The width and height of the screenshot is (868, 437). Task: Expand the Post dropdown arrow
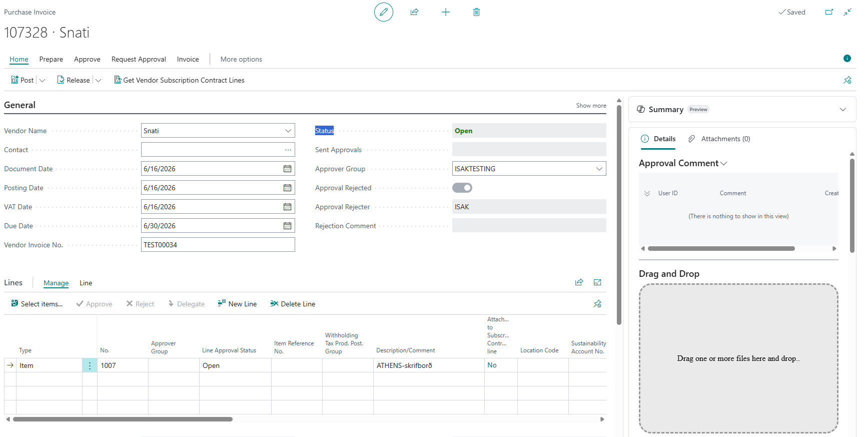tap(42, 80)
